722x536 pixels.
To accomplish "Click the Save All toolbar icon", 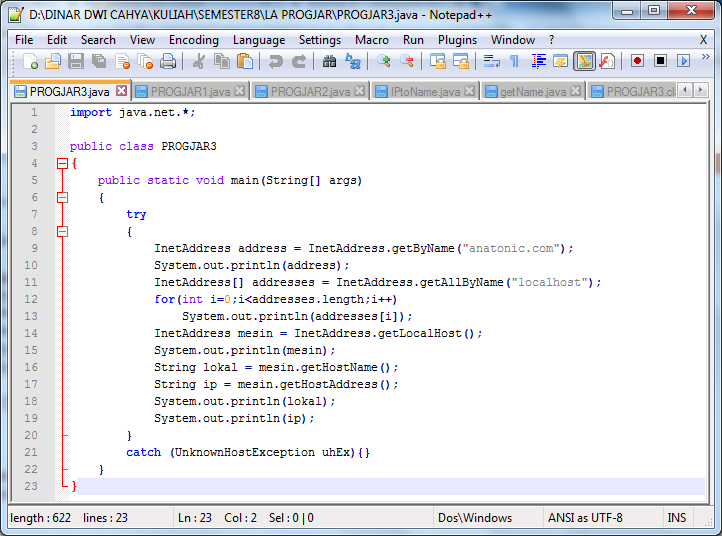I will coord(99,61).
